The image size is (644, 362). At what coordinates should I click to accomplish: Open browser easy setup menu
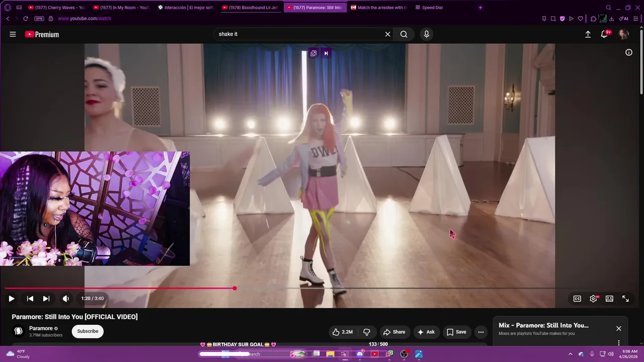pyautogui.click(x=636, y=19)
